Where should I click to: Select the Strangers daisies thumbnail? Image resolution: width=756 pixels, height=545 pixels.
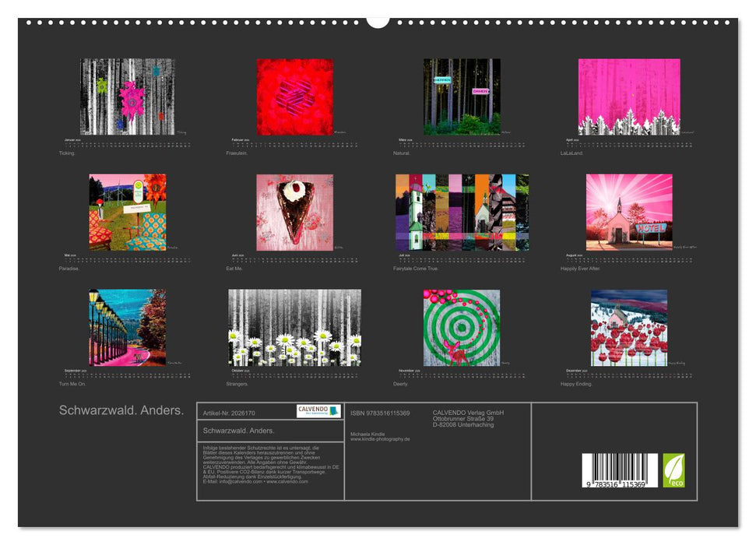[294, 327]
